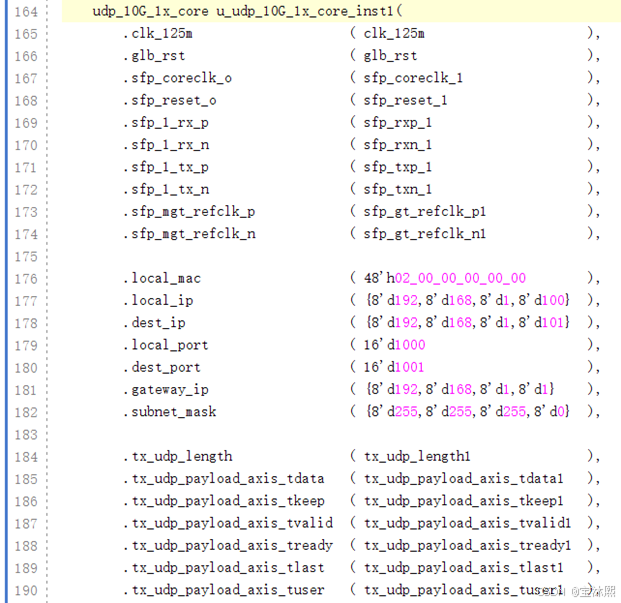Click module name udp_10G_1x_core on line 164

click(150, 11)
